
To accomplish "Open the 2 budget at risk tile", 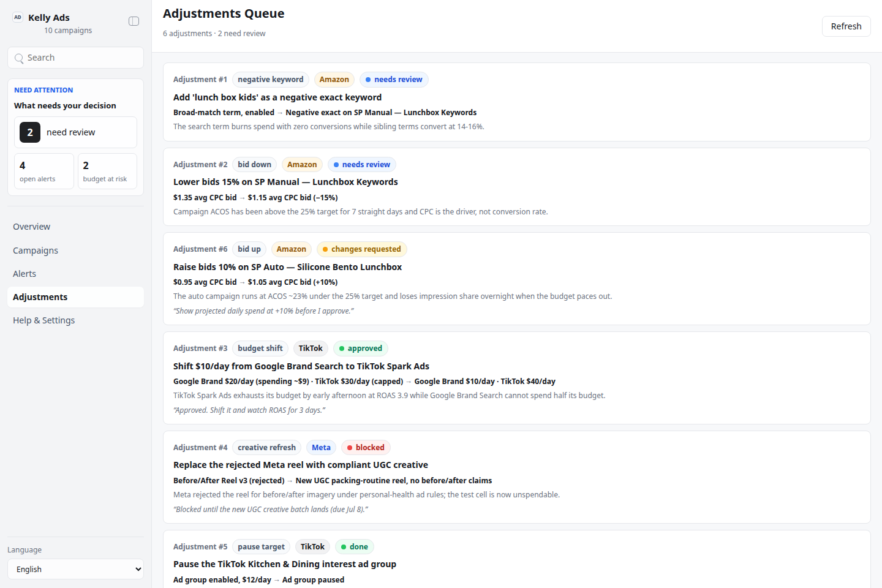I will [x=107, y=171].
